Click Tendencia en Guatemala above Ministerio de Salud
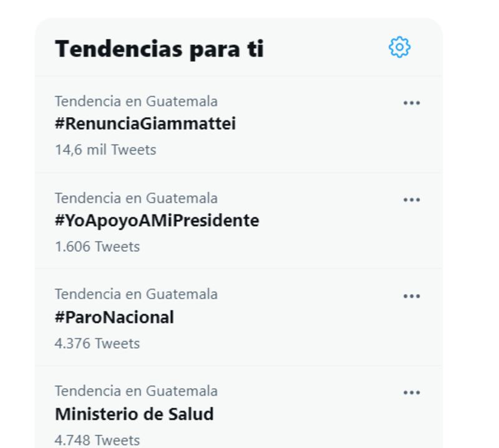The width and height of the screenshot is (499, 448). click(136, 391)
